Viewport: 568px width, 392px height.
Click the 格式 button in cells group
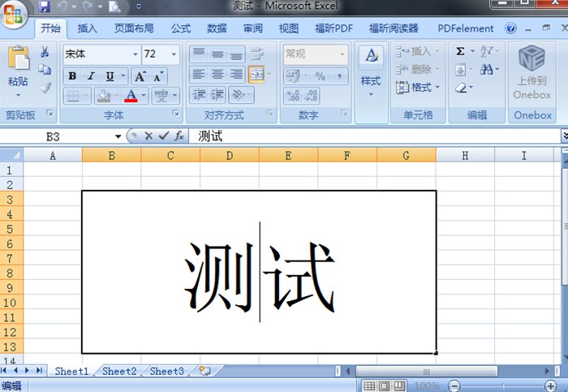point(420,88)
